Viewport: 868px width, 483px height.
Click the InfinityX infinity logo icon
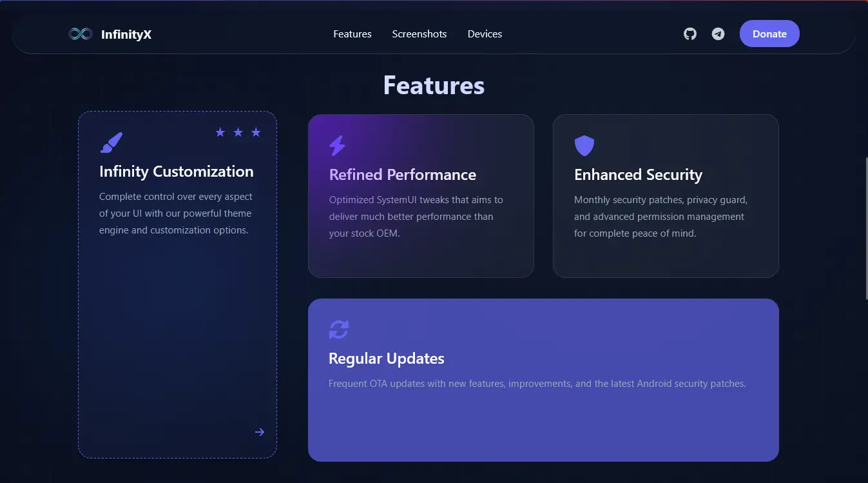click(81, 34)
